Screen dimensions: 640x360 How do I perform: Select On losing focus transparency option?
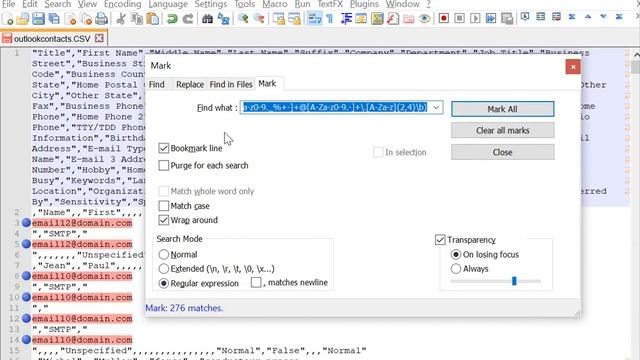[456, 254]
